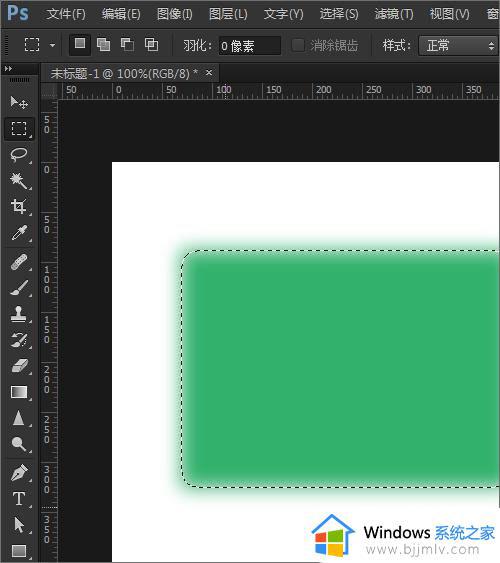This screenshot has width=500, height=563.
Task: Select the Clone Stamp tool
Action: (x=19, y=314)
